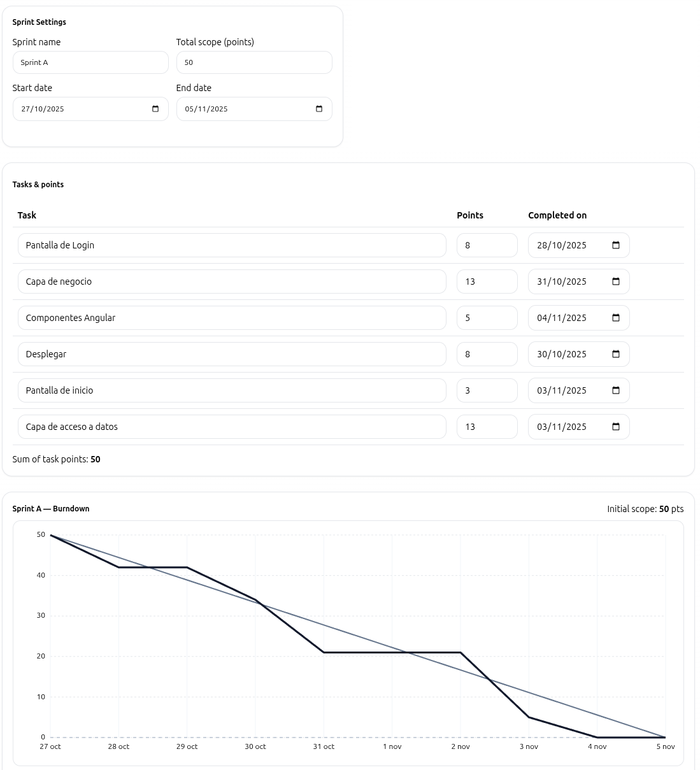Open calendar icon for Pantalla de inicio
The height and width of the screenshot is (770, 700).
tap(616, 390)
